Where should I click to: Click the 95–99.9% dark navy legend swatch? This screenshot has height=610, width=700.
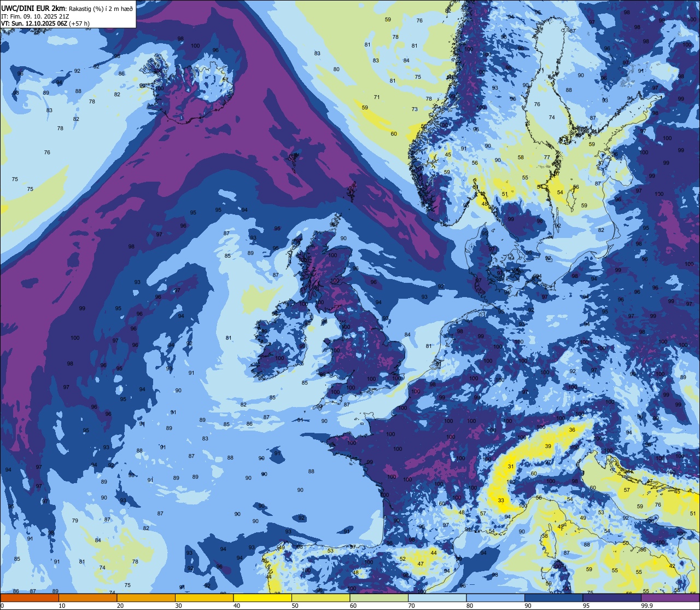tap(612, 597)
